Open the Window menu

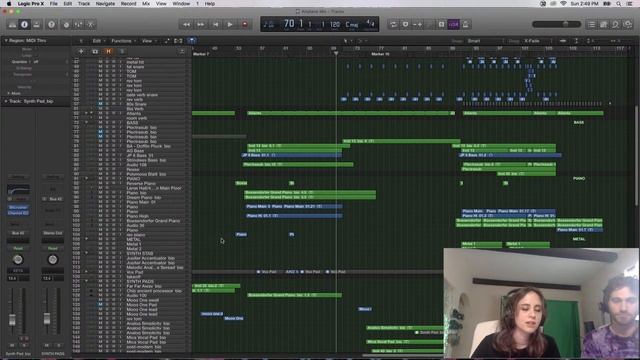pyautogui.click(x=181, y=4)
